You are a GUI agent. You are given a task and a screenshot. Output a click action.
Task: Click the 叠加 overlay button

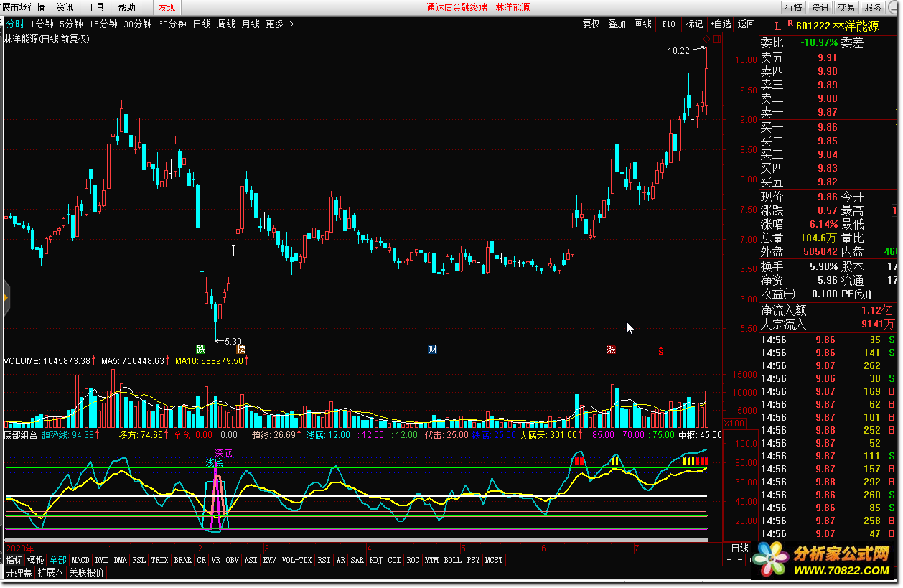(x=617, y=24)
